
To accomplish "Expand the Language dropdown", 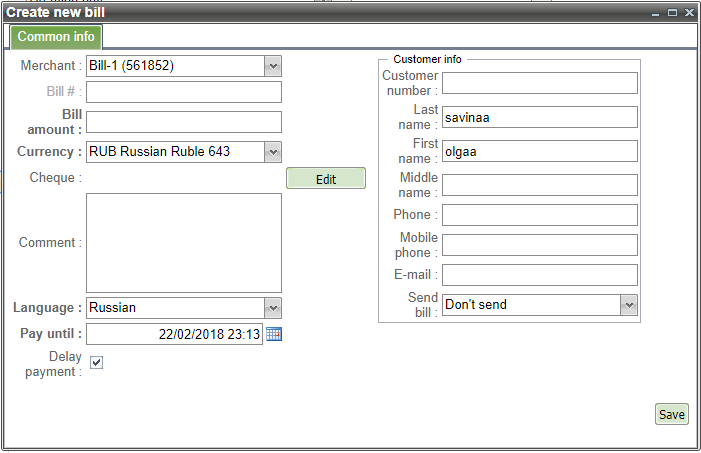I will (273, 308).
